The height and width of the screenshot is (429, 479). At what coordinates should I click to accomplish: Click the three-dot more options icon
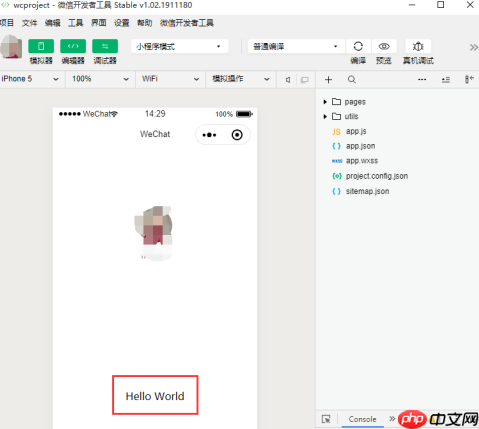click(x=422, y=79)
